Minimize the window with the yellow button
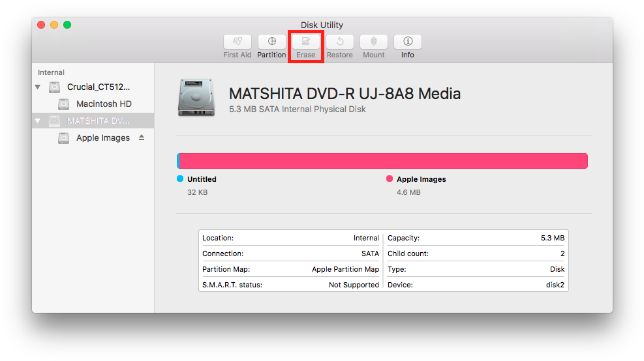This screenshot has width=644, height=361. point(54,25)
